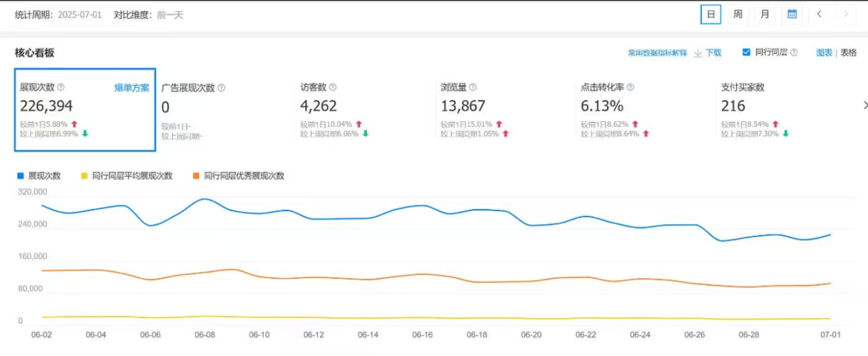Click help icon beside 广告展现次数

click(221, 88)
